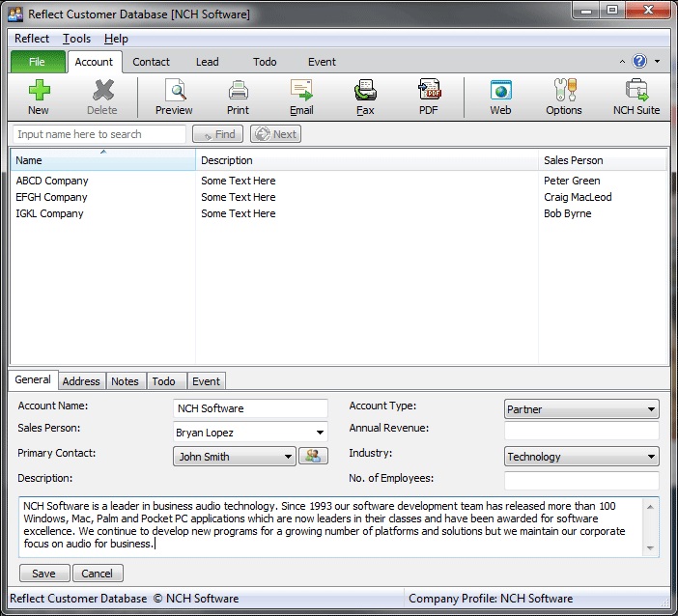Switch to the Todo ribbon tab
The width and height of the screenshot is (678, 616).
coord(265,62)
